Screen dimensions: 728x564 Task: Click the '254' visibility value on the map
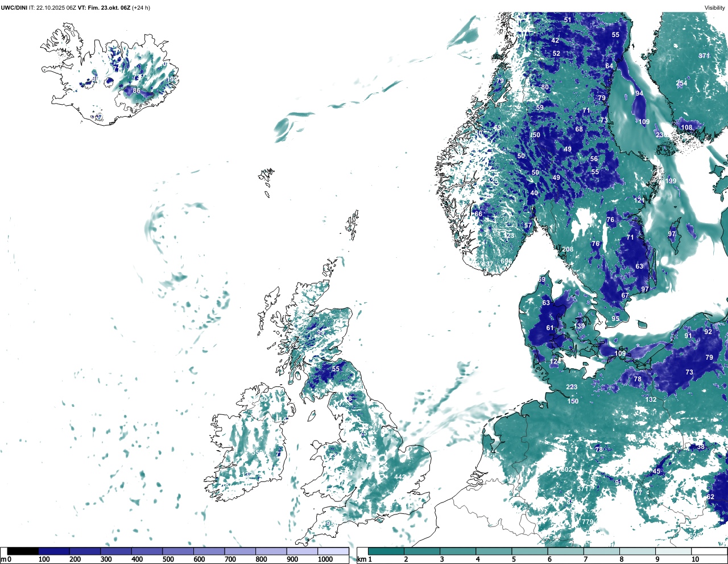coord(681,83)
